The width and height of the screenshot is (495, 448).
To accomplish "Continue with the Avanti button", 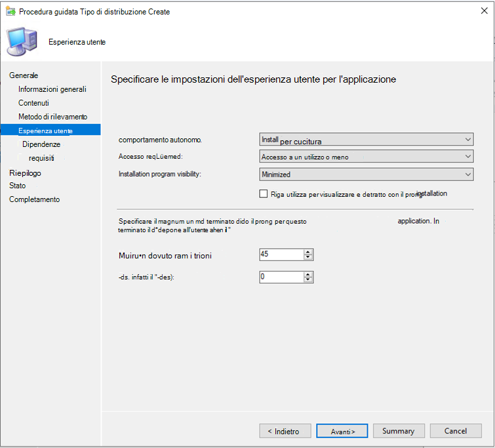I will point(342,431).
